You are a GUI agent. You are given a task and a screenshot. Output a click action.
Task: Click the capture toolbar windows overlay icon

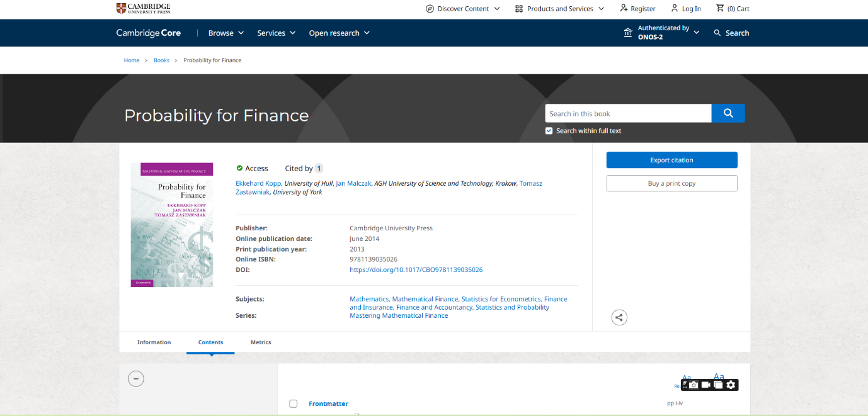[718, 385]
